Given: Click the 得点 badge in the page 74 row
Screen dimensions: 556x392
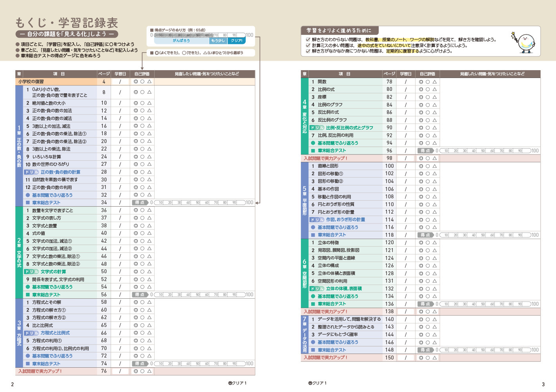Looking at the screenshot, I should point(140,364).
